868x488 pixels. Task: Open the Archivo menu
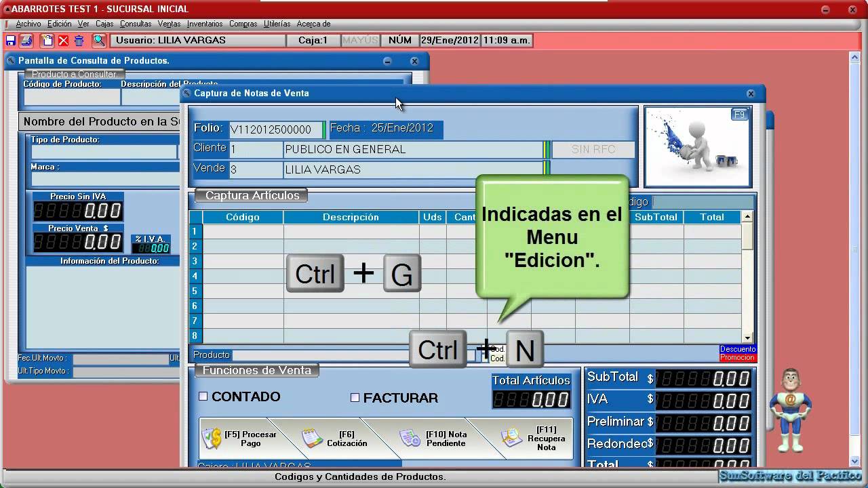click(x=28, y=24)
